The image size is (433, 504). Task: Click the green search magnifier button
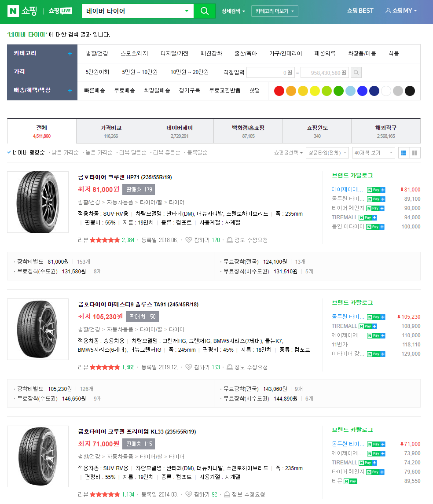[204, 11]
